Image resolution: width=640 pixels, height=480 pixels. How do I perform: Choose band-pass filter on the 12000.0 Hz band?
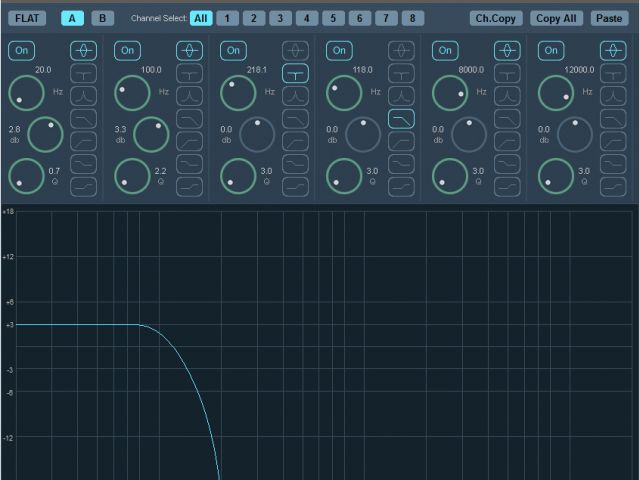[613, 96]
